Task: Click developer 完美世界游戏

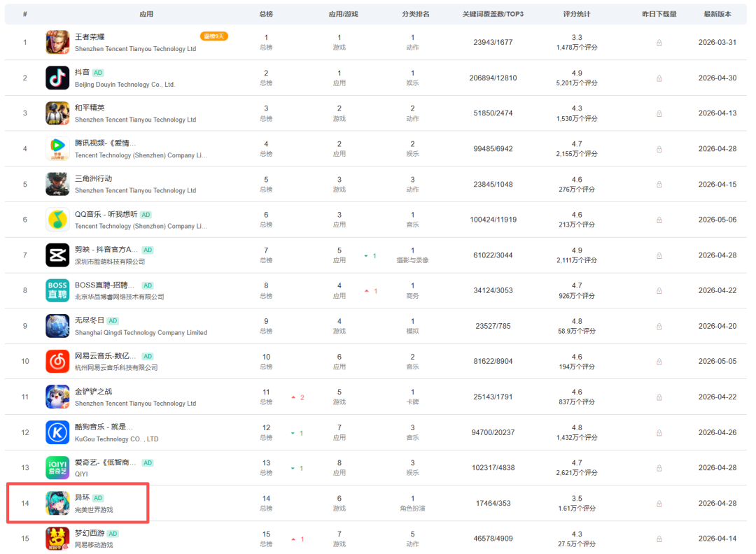Action: [x=94, y=510]
